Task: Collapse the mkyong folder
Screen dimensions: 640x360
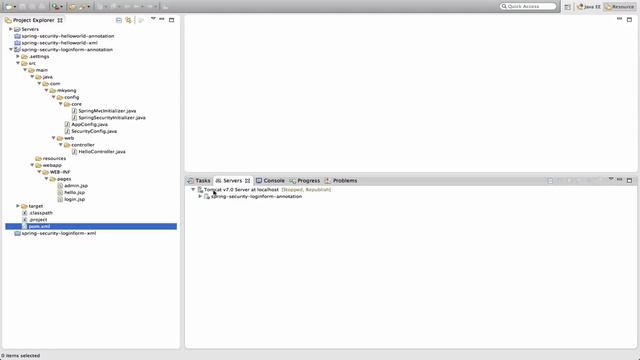Action: click(46, 90)
